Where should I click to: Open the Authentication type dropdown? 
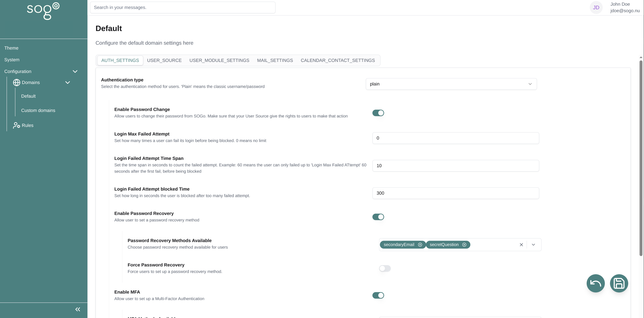(451, 84)
